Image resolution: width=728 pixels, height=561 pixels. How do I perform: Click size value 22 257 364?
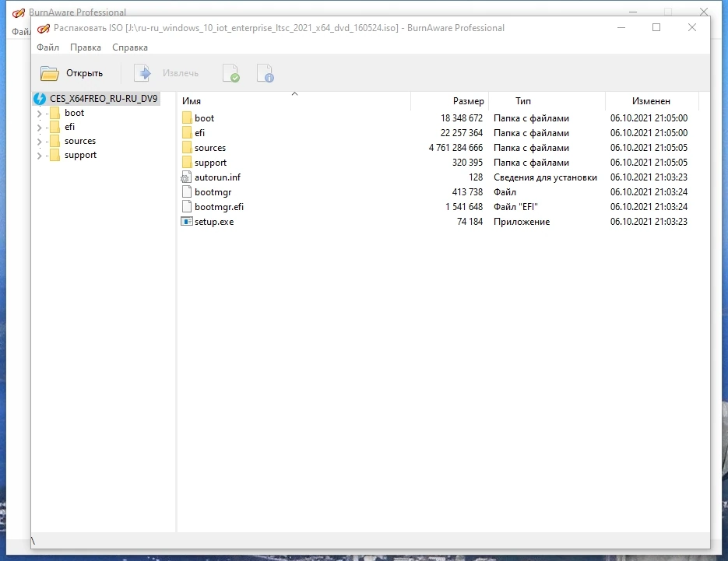click(462, 133)
